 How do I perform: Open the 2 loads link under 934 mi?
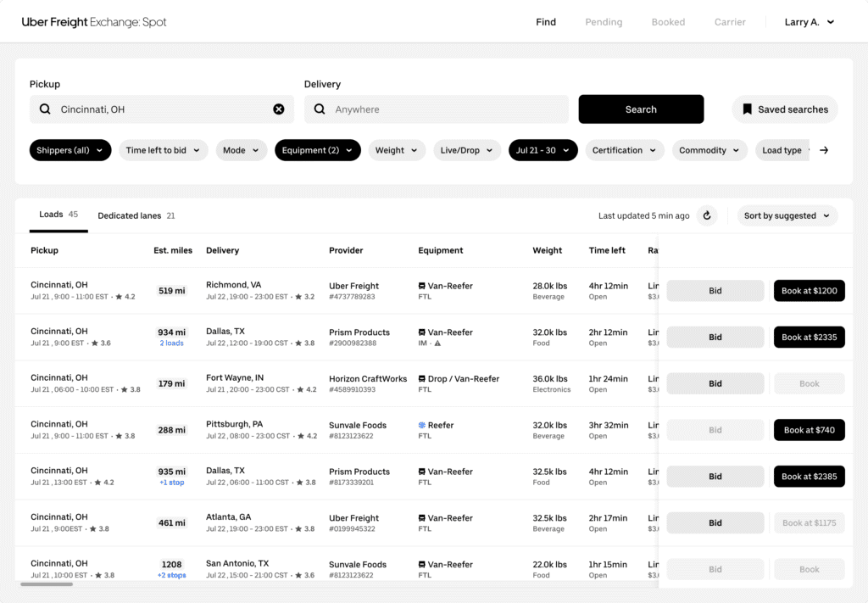(x=171, y=343)
